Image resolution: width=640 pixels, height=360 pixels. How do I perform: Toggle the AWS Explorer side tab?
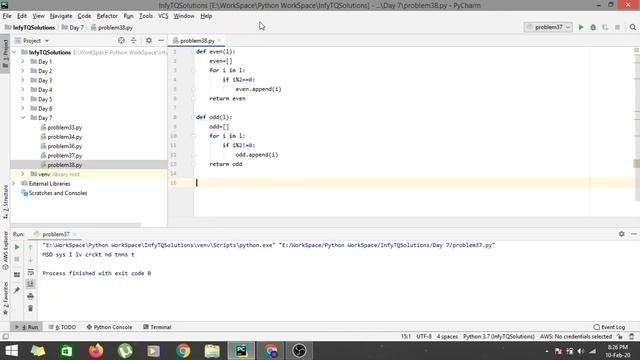[5, 251]
